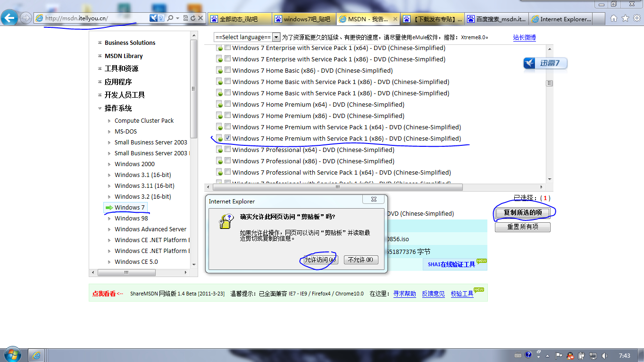Click the Xunlei 7 floating badge
This screenshot has width=644, height=362.
coord(545,63)
